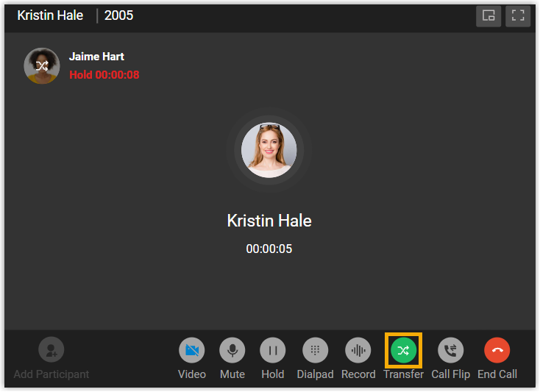Open the Dialpad

click(x=315, y=350)
